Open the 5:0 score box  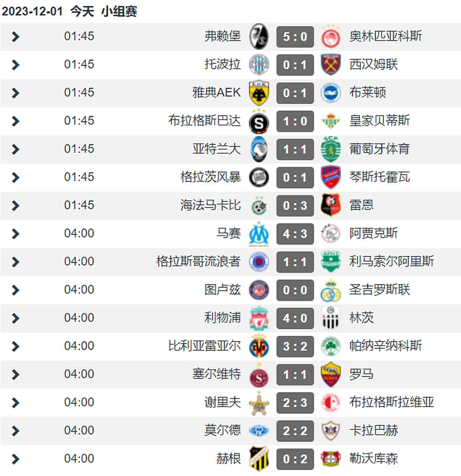point(295,36)
